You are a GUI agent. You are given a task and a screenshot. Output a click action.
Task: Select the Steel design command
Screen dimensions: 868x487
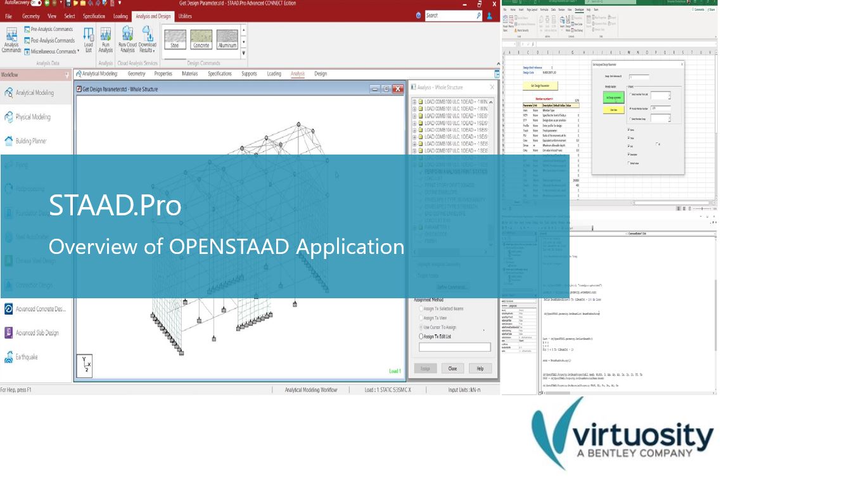[x=175, y=39]
